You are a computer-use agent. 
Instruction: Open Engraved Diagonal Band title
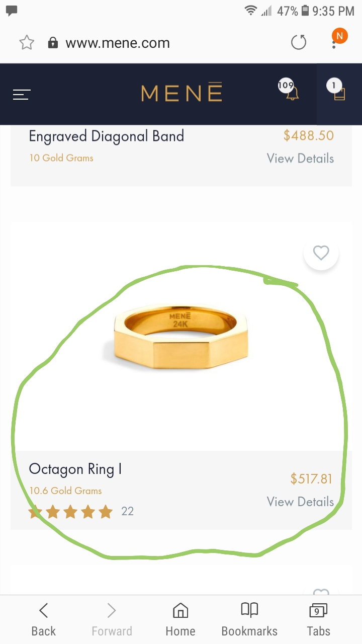tap(106, 136)
